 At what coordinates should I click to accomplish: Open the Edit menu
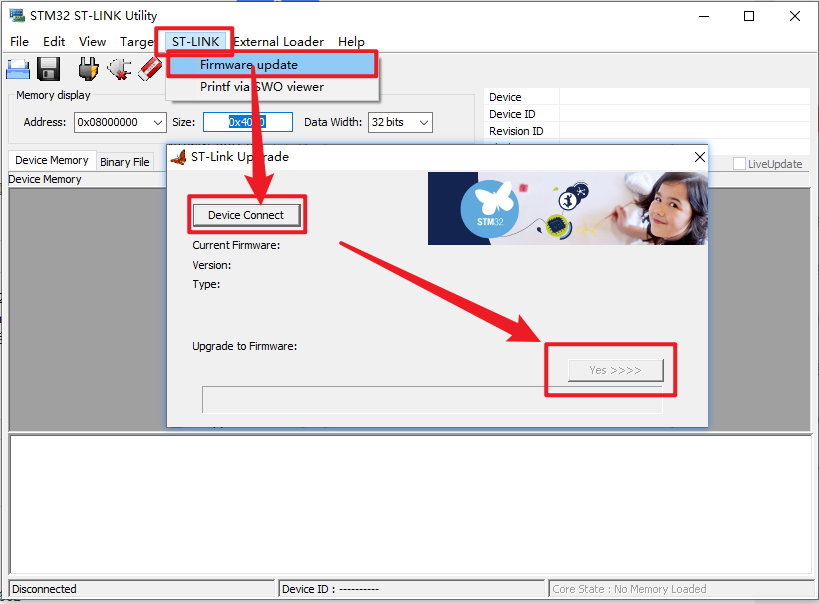tap(54, 41)
